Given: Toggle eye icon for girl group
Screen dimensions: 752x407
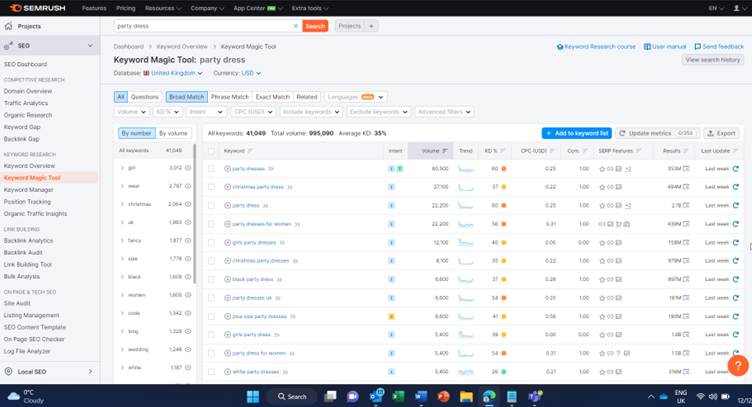Looking at the screenshot, I should 188,168.
